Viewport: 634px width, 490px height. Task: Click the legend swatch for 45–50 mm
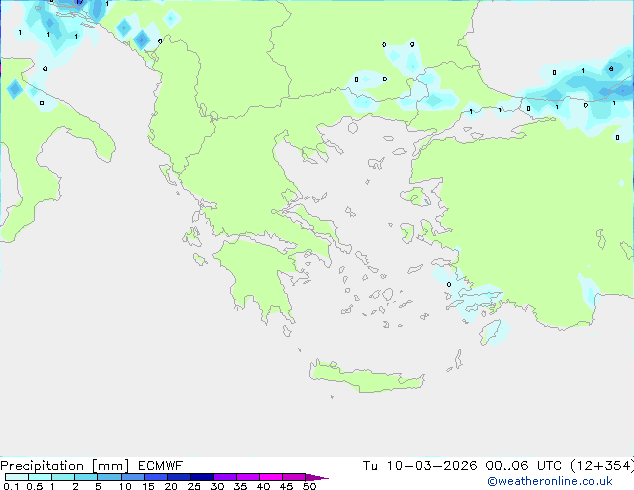click(294, 477)
